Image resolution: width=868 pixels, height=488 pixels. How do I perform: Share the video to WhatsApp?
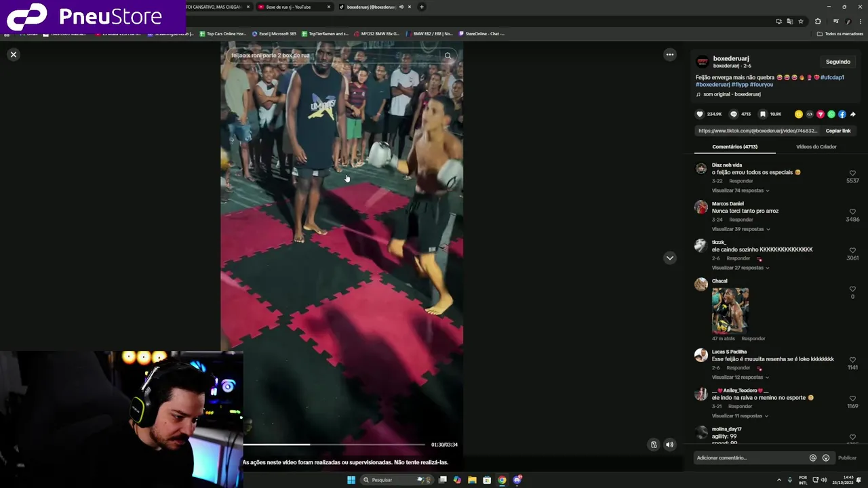click(x=831, y=114)
